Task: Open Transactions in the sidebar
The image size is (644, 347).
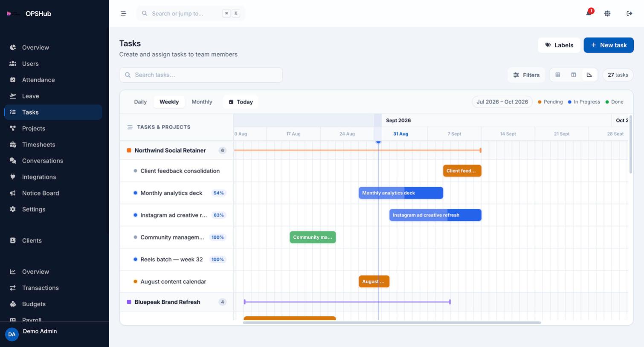Action: pos(54,288)
